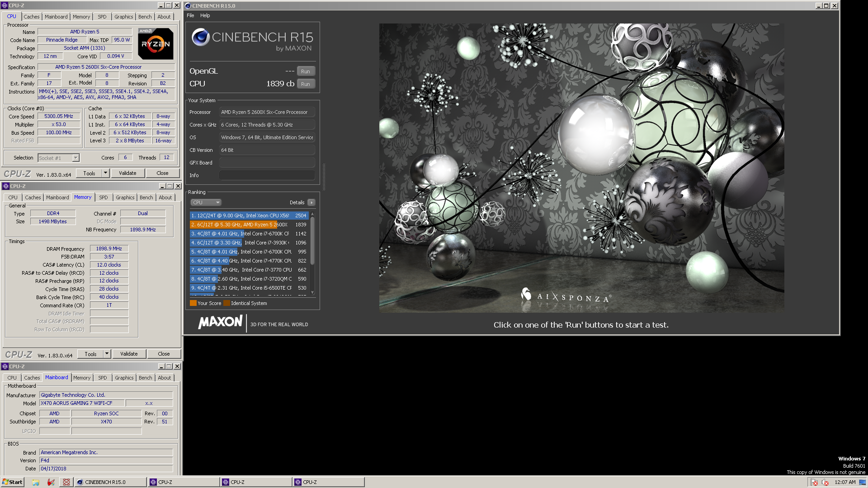Click the 1839 cb CPU score

280,84
